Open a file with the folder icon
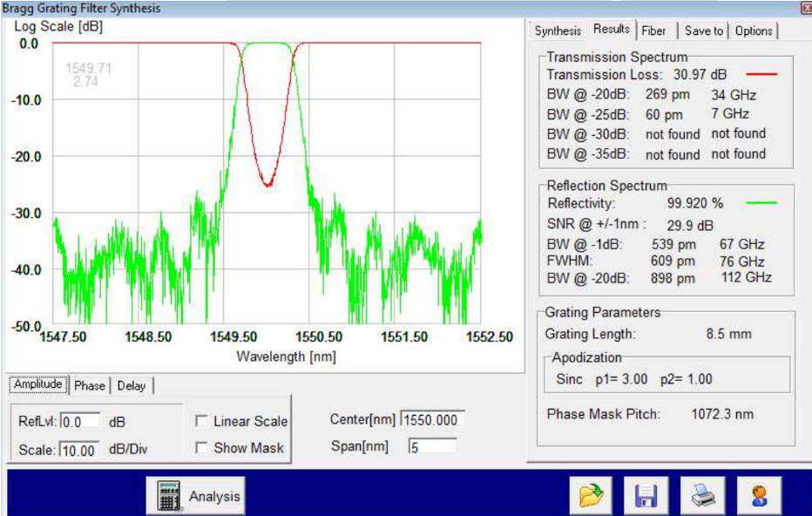Viewport: 812px width, 516px height. [592, 495]
